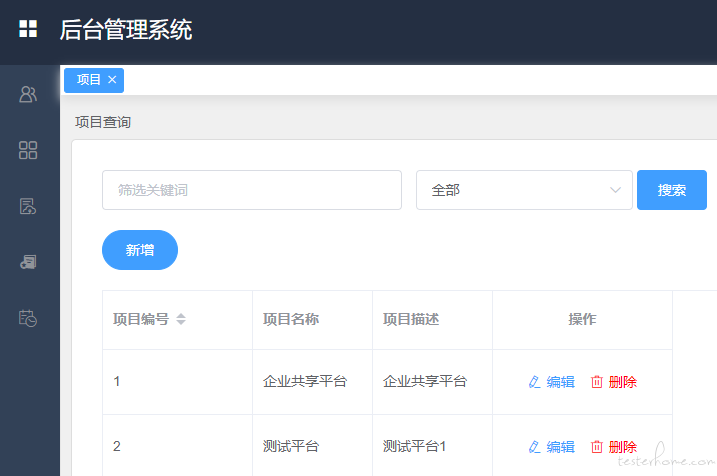
Task: Select project number 2 cell
Action: 177,447
